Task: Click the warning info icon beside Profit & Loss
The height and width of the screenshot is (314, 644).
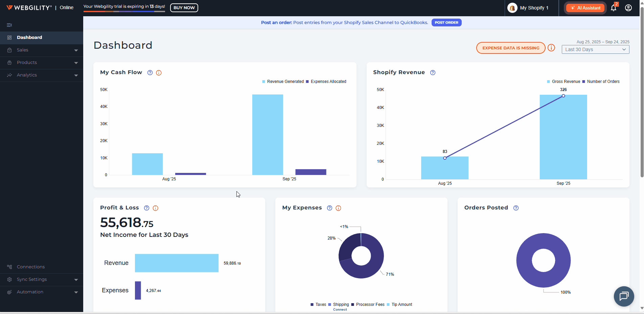Action: pos(156,208)
